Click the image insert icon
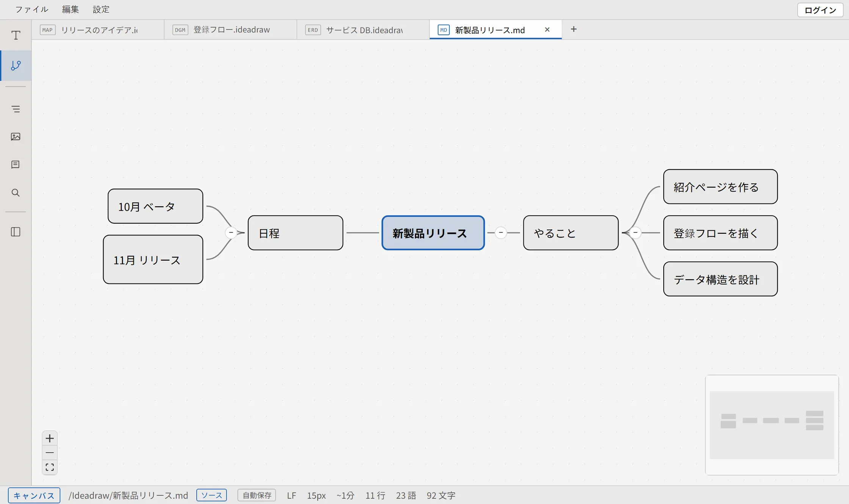The height and width of the screenshot is (504, 849). (16, 137)
